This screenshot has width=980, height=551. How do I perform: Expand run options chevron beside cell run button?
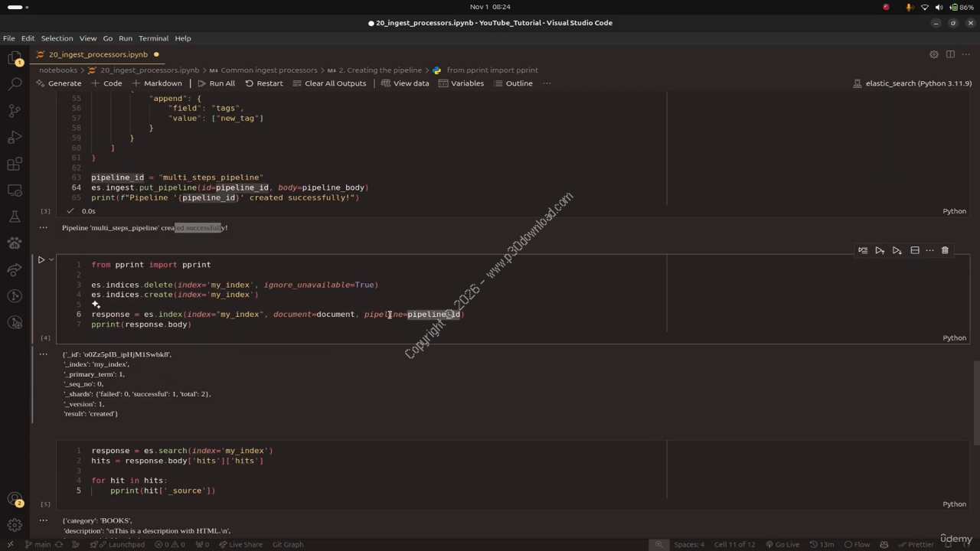click(51, 259)
